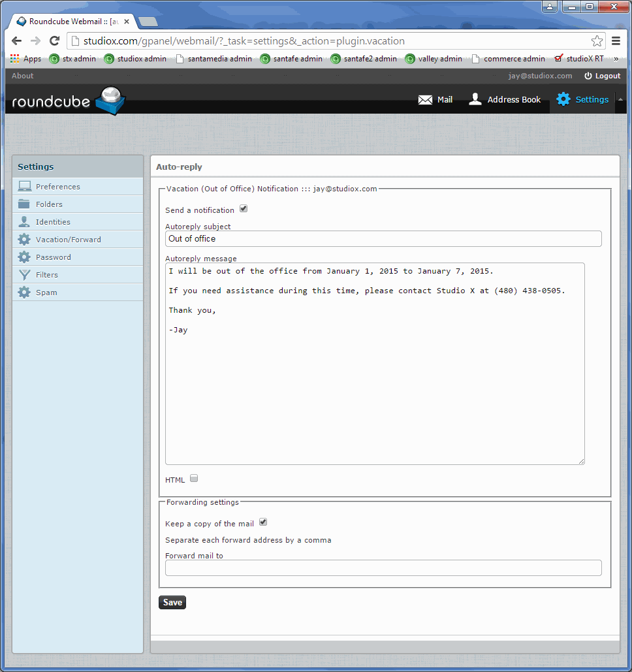Click the Save button
632x672 pixels.
pyautogui.click(x=172, y=602)
